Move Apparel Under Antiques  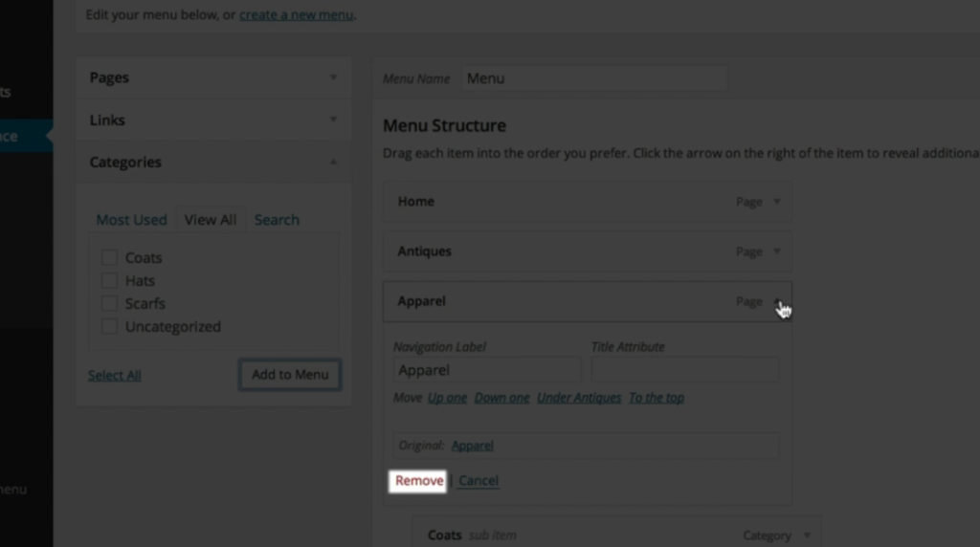coord(579,398)
